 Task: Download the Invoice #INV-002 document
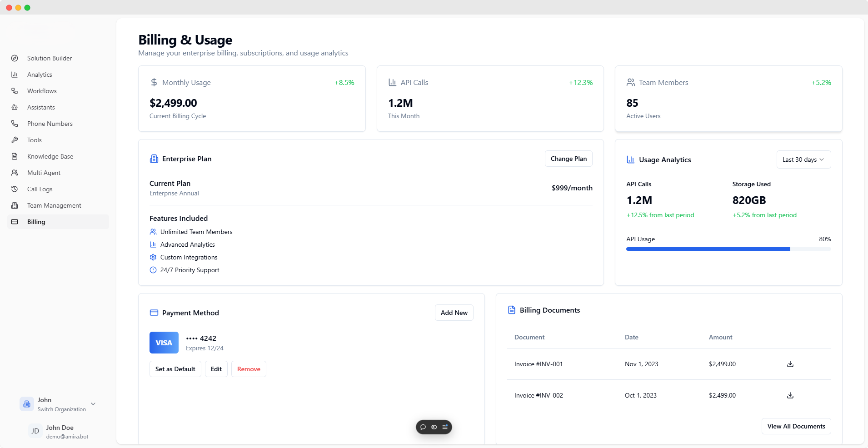(790, 395)
